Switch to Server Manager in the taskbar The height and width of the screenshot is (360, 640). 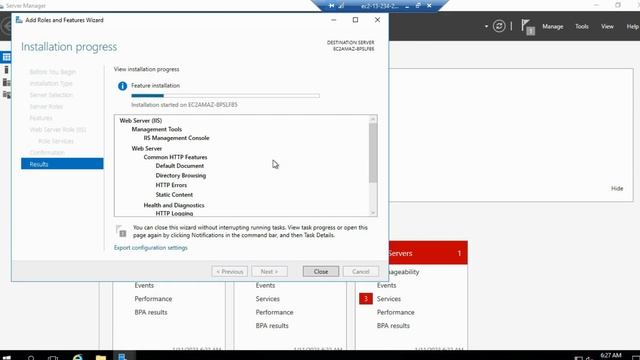pyautogui.click(x=122, y=357)
